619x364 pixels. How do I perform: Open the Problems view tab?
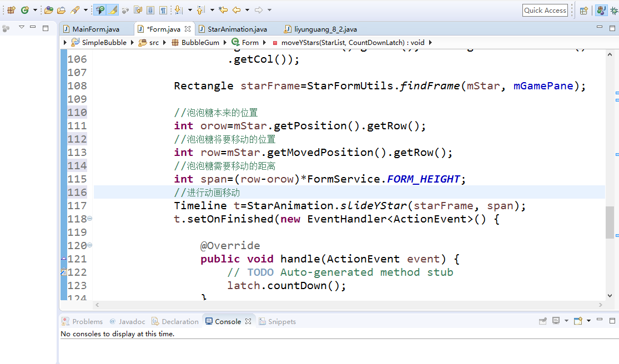tap(82, 321)
